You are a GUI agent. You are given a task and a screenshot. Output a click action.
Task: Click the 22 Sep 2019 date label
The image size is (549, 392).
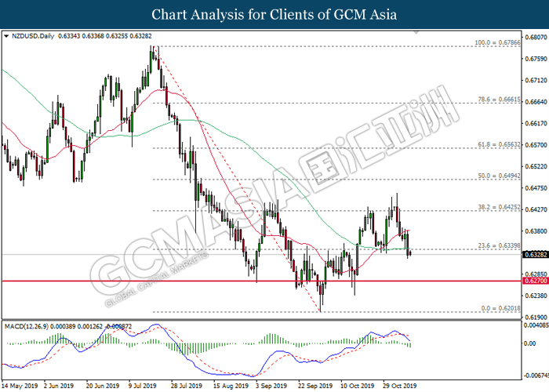(315, 386)
